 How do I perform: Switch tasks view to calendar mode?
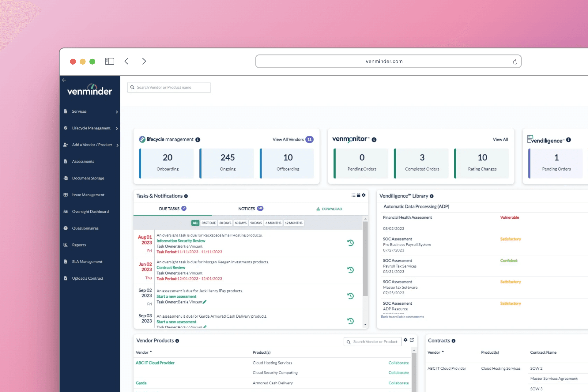pyautogui.click(x=358, y=195)
